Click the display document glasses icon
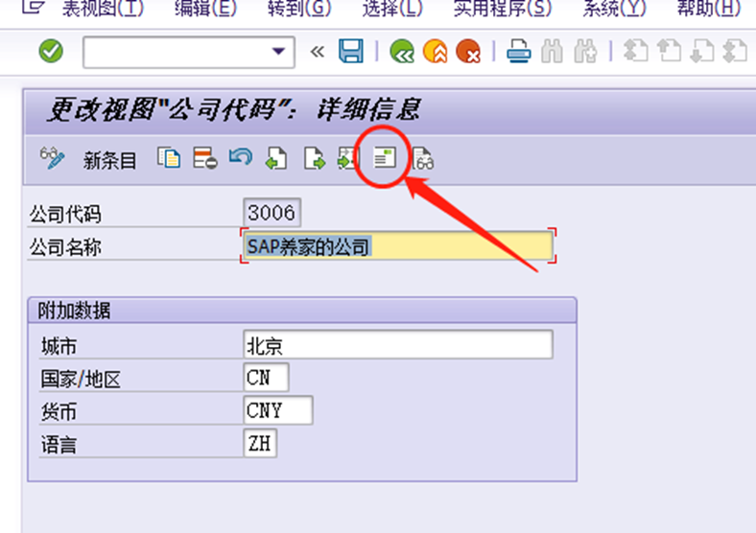Image resolution: width=756 pixels, height=533 pixels. pyautogui.click(x=423, y=158)
